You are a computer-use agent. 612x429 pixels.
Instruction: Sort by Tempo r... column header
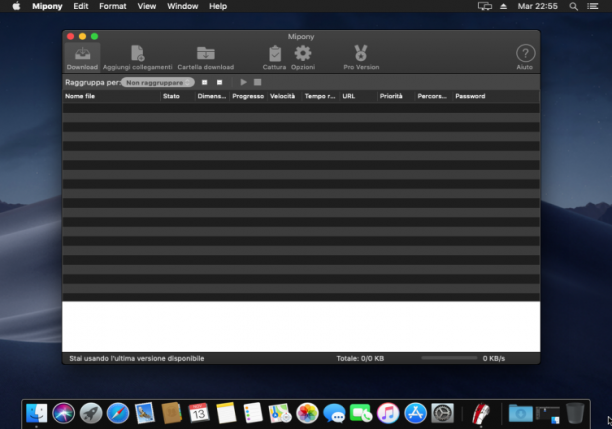pyautogui.click(x=320, y=96)
